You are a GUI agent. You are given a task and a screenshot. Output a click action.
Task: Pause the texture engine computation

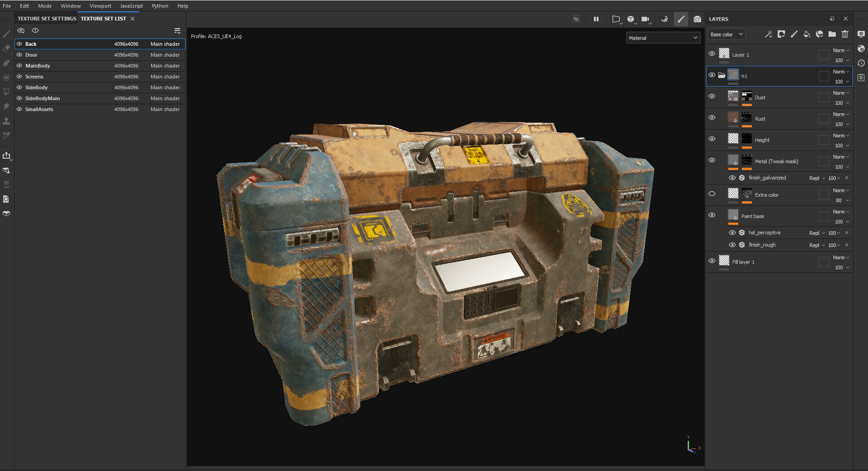(x=596, y=19)
